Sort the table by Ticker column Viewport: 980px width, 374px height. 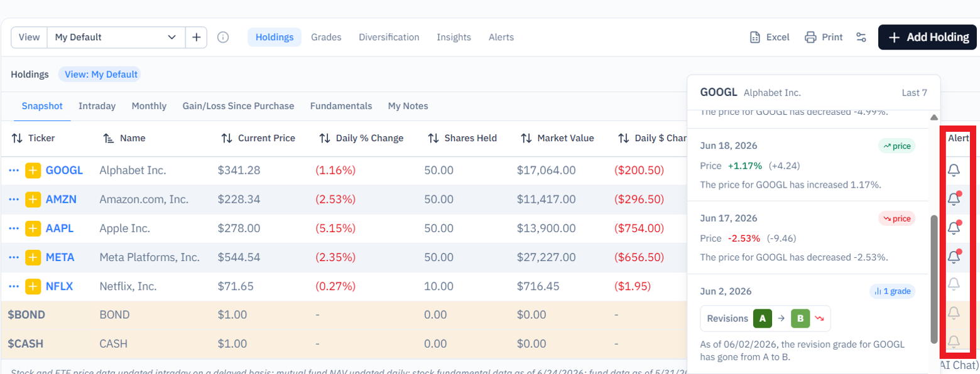[x=33, y=138]
